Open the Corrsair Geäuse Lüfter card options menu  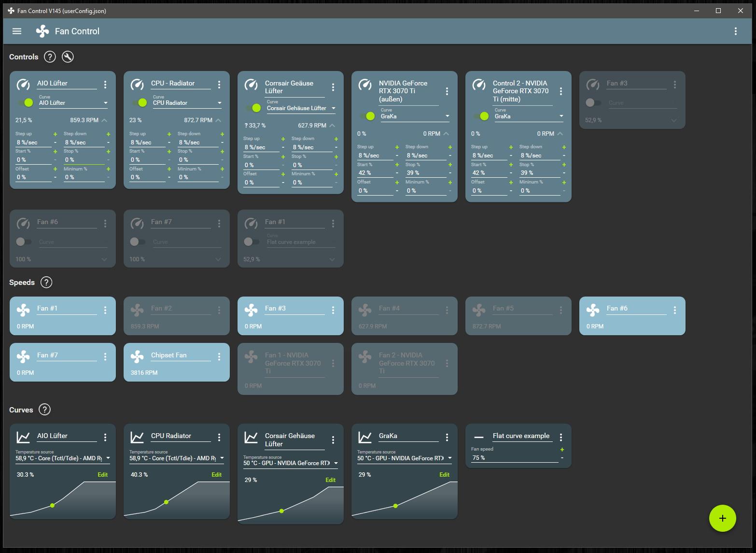pos(333,87)
